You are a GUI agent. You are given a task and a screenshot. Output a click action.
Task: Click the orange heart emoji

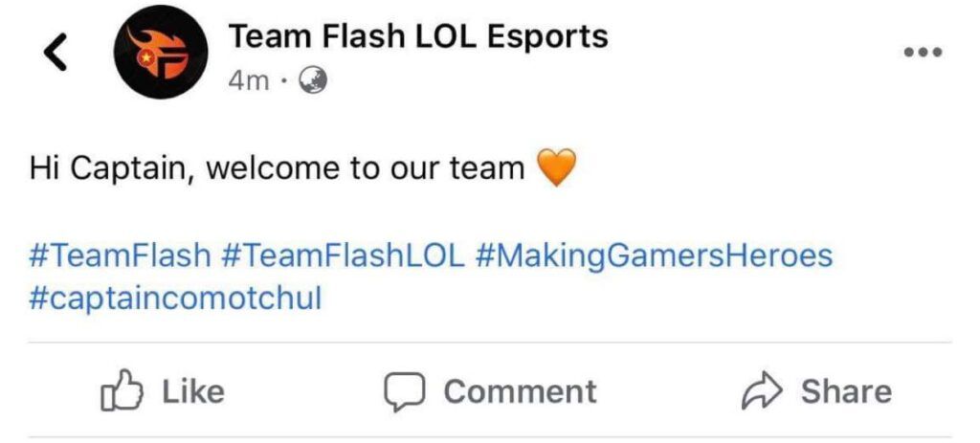(557, 169)
